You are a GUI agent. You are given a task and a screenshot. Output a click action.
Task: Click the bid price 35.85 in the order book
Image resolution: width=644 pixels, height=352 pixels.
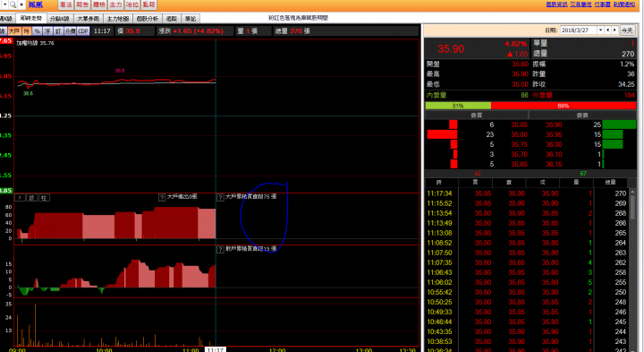point(519,124)
